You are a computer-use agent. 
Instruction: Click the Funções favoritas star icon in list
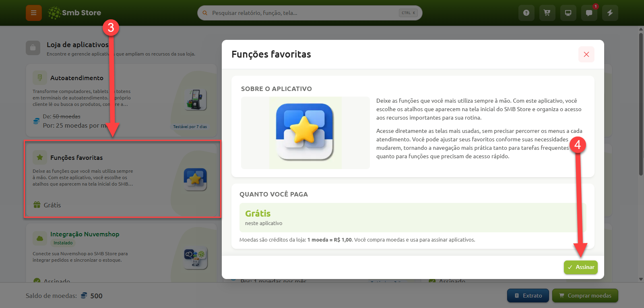40,157
